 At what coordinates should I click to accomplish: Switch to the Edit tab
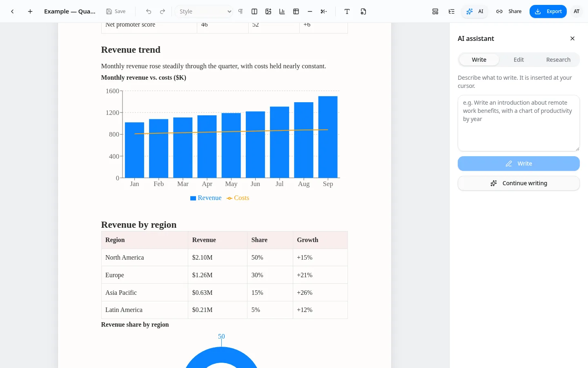(x=519, y=60)
